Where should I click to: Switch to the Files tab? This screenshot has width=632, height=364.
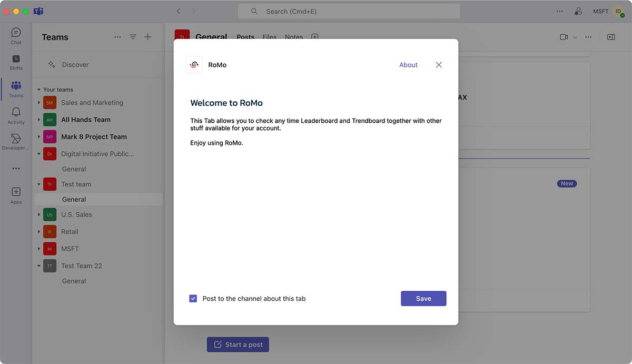pyautogui.click(x=269, y=37)
